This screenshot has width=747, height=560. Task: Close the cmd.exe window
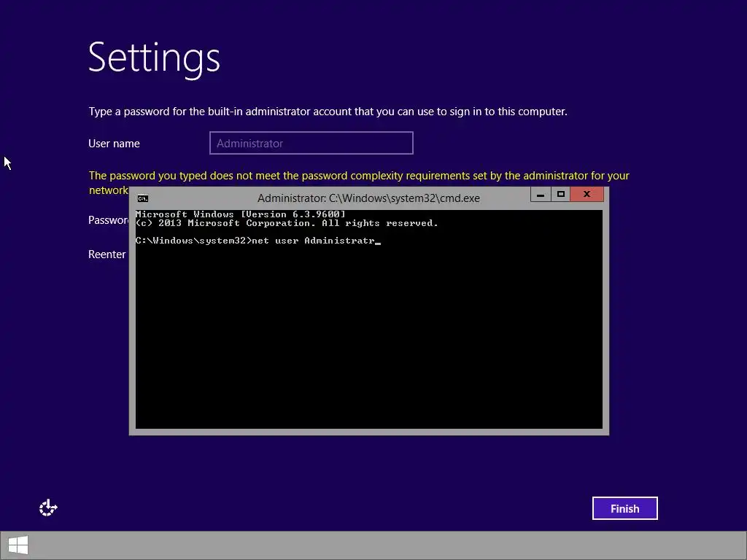(x=587, y=194)
